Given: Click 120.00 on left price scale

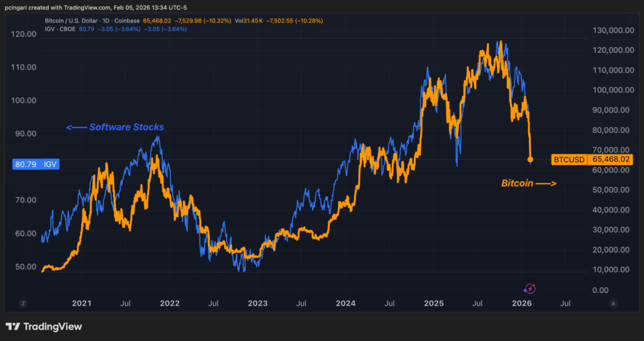Looking at the screenshot, I should tap(24, 34).
